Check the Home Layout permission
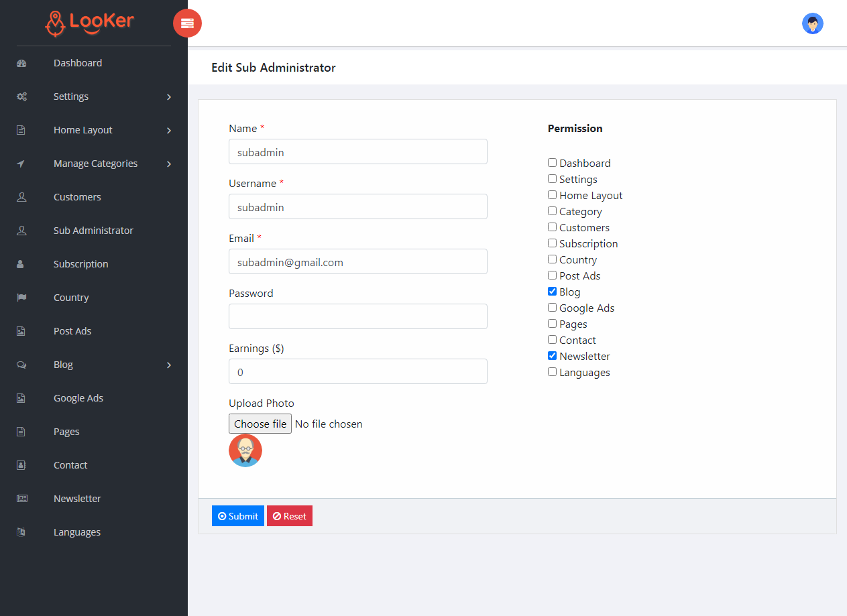This screenshot has height=616, width=847. point(553,195)
